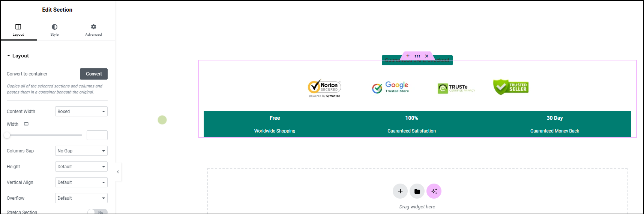Image resolution: width=644 pixels, height=214 pixels.
Task: Open the Advanced tab
Action: coord(93,30)
